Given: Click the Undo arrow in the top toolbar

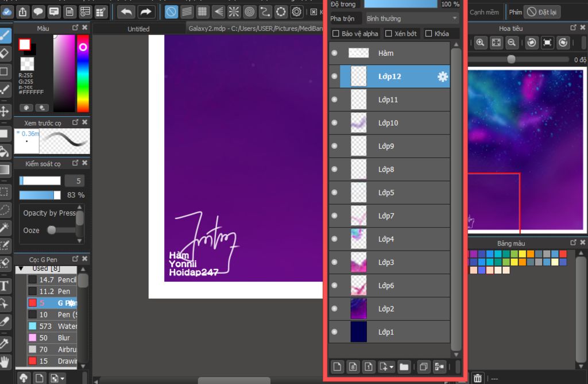Looking at the screenshot, I should pos(126,12).
